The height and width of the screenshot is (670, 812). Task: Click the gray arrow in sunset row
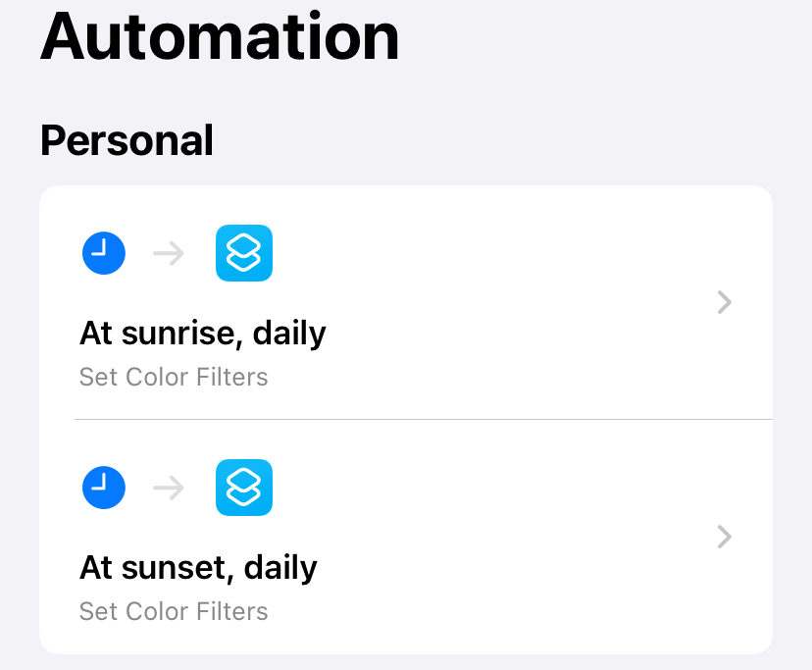(x=169, y=489)
